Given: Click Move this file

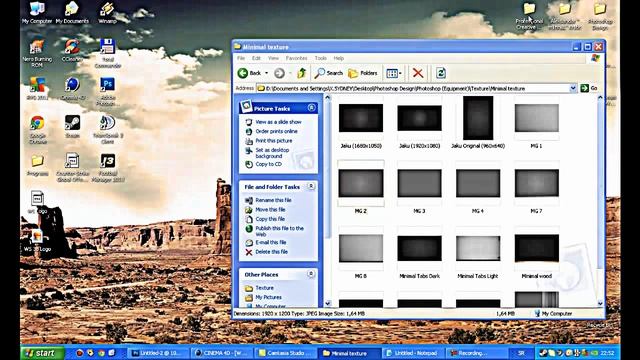Looking at the screenshot, I should click(270, 210).
